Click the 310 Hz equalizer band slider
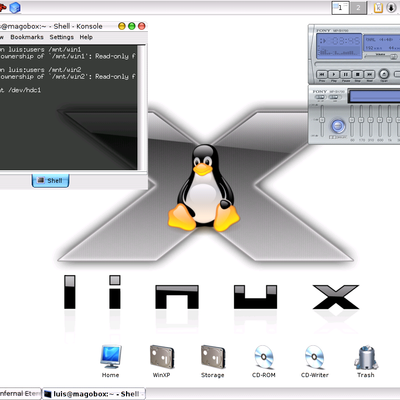 point(370,121)
